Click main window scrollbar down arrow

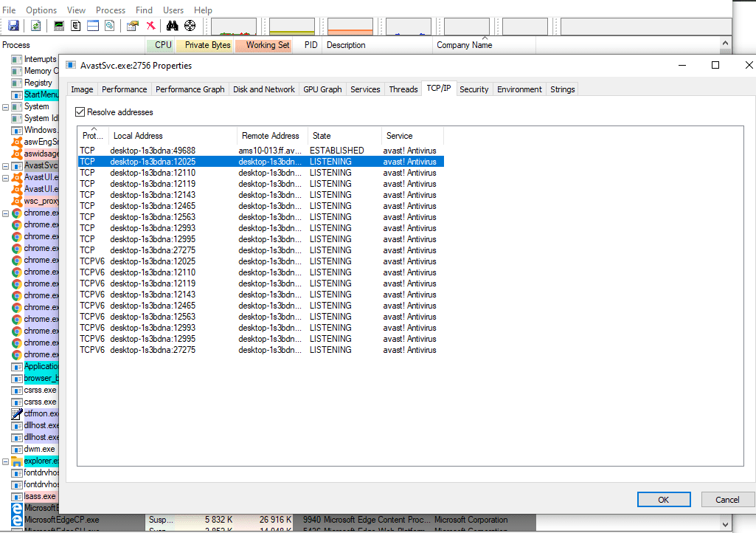point(725,524)
